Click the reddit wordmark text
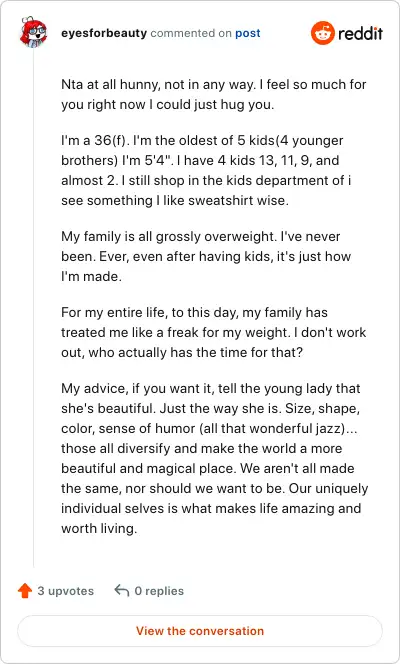Viewport: 400px width, 664px height. coord(360,33)
